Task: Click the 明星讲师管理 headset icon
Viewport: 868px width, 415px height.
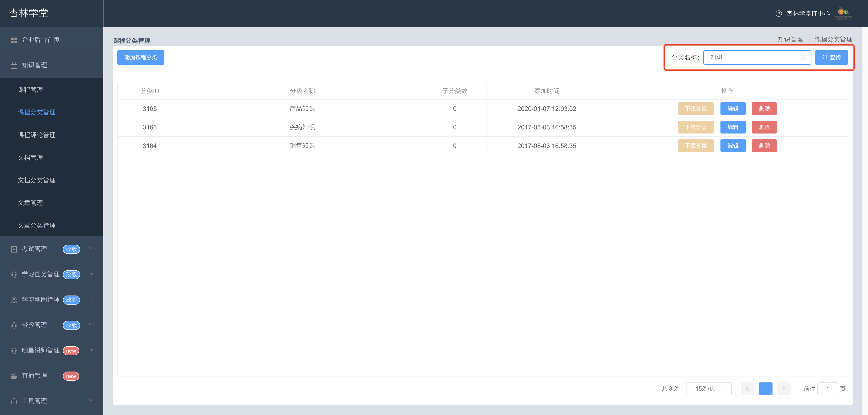Action: coord(14,351)
